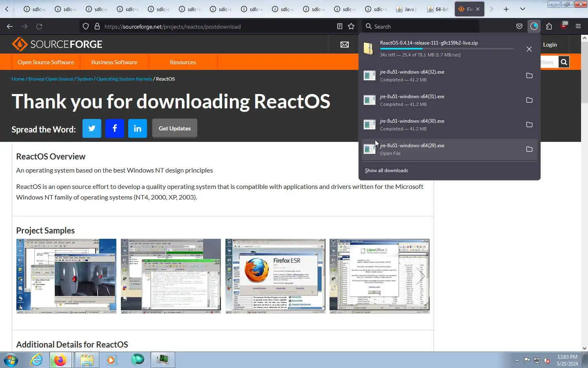Open tracking protection shield icon
The width and height of the screenshot is (588, 368).
(x=86, y=26)
